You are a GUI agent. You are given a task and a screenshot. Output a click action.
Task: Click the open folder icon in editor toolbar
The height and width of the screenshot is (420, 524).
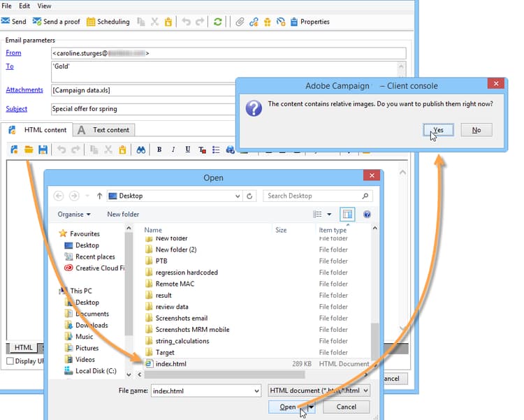point(29,150)
